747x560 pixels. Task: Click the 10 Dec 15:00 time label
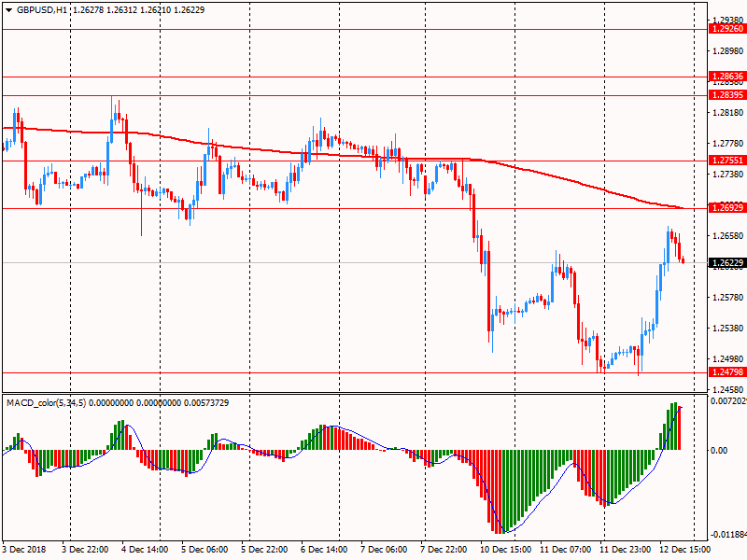(504, 550)
